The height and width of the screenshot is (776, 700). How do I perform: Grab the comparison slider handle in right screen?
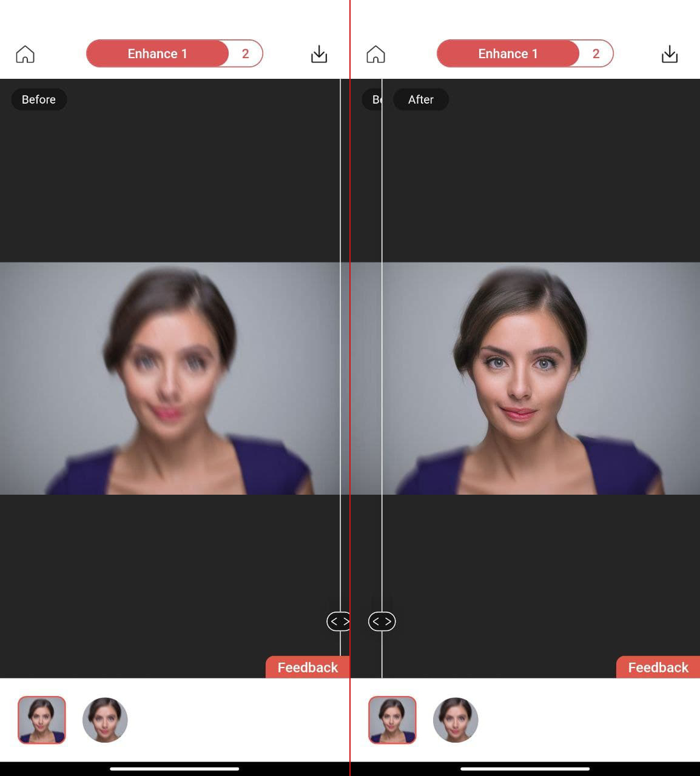click(382, 621)
